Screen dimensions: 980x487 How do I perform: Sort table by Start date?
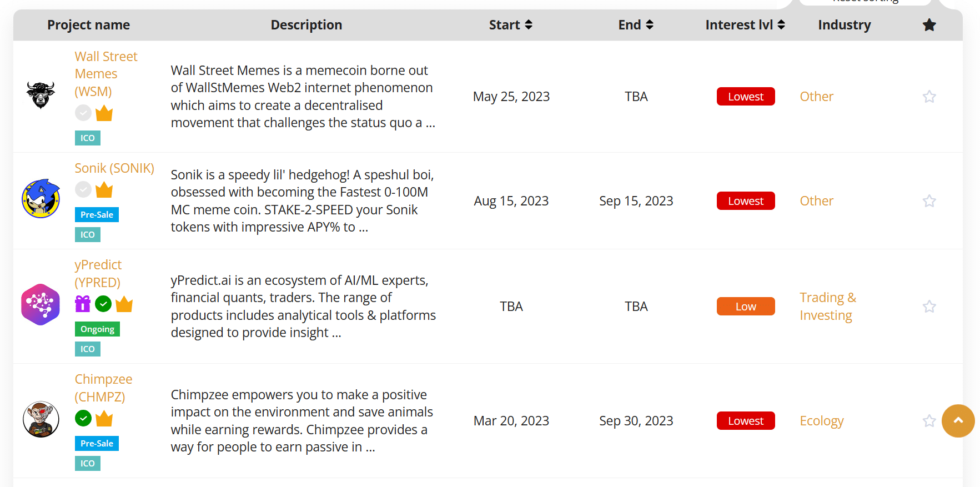coord(510,25)
